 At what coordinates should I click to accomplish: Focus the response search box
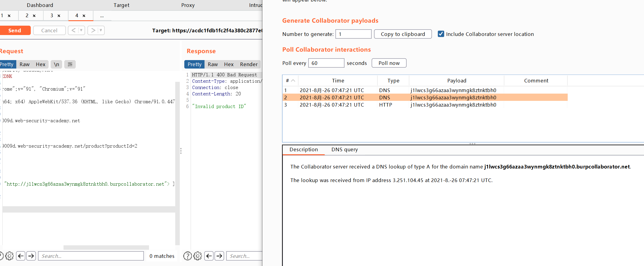[x=244, y=256]
